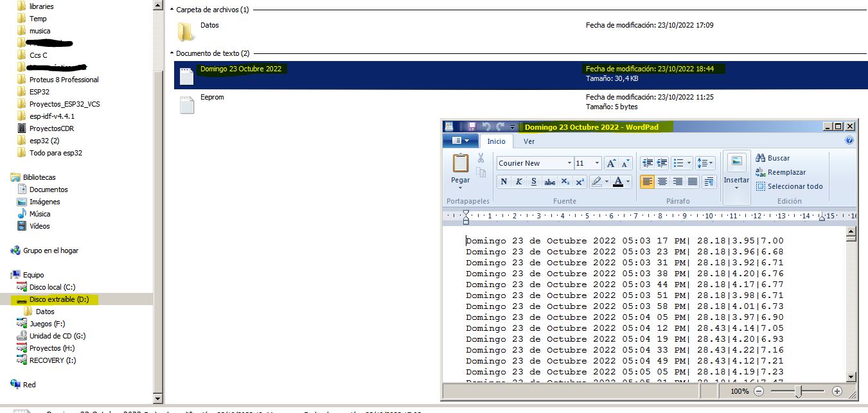Select the Datos folder icon in file list
Screen dimensions: 868x413
(186, 31)
